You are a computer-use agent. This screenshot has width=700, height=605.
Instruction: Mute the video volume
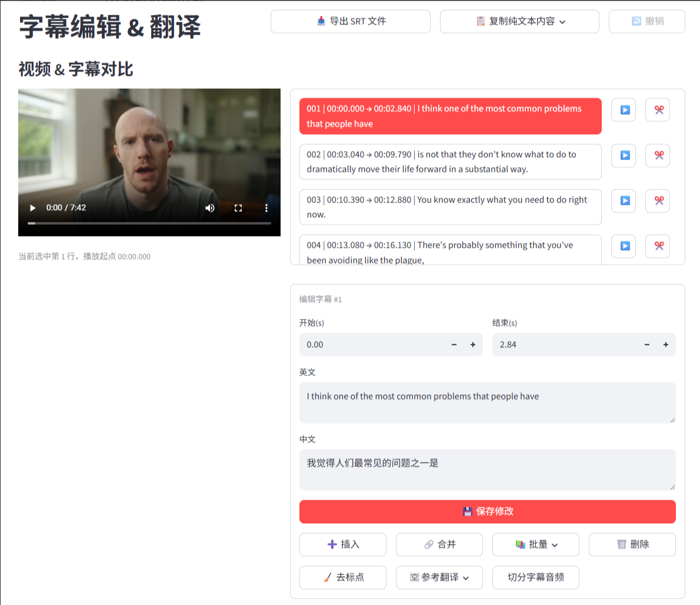pyautogui.click(x=210, y=208)
